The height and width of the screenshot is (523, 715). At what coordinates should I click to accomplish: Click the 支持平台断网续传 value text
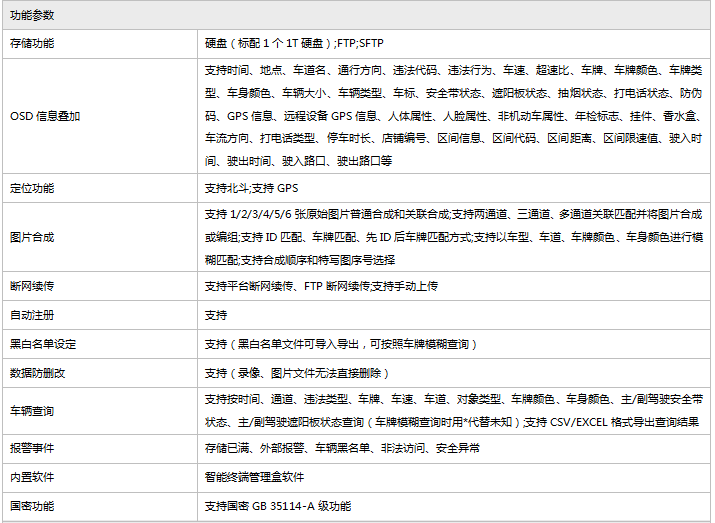[321, 286]
